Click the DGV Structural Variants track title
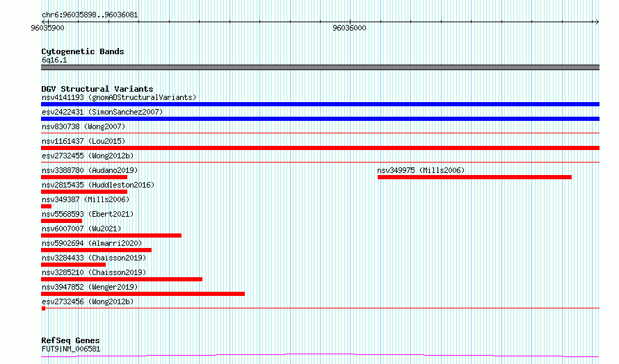619x364 pixels. [97, 89]
